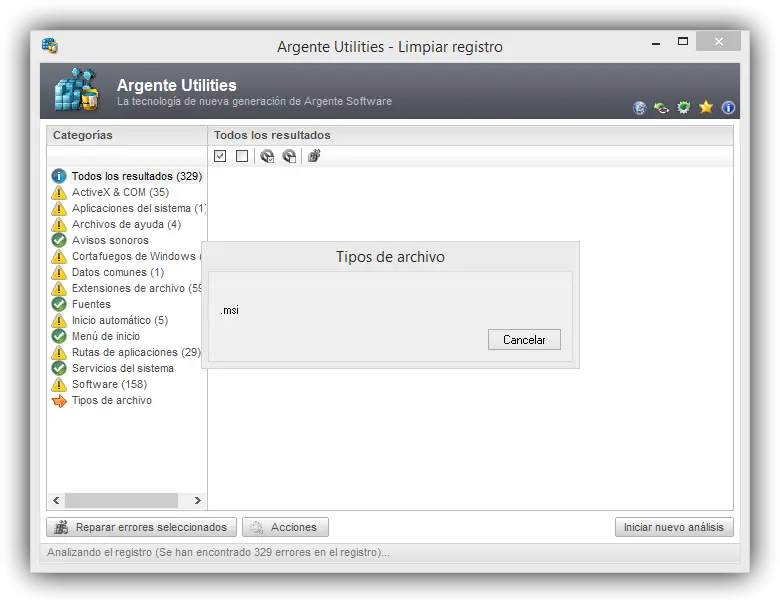This screenshot has height=603, width=780.
Task: Select the Fuentes category
Action: click(91, 304)
